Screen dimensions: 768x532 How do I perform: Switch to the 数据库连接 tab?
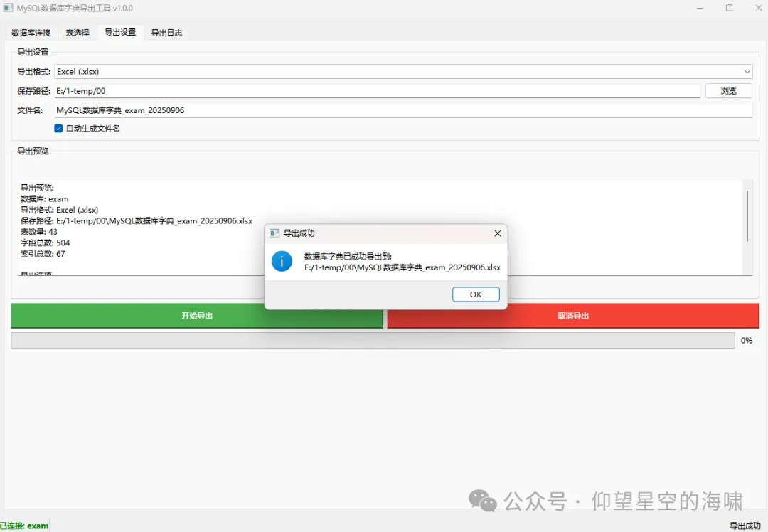coord(31,32)
